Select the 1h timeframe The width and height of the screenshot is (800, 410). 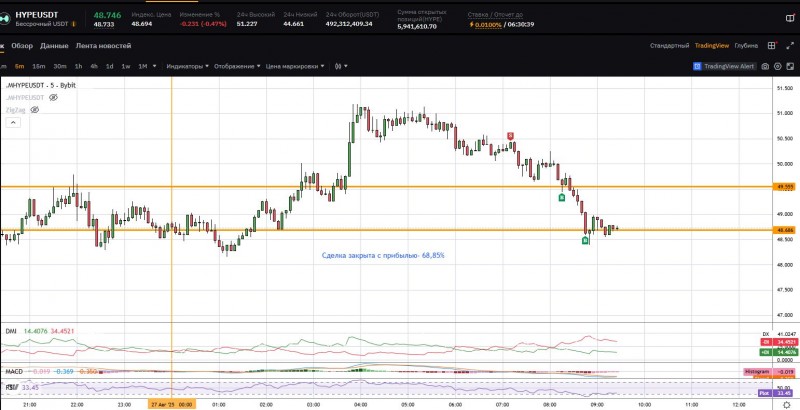pos(78,66)
